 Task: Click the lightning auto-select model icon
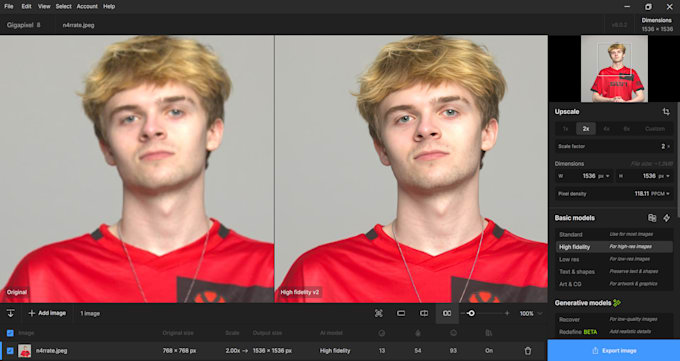(667, 218)
